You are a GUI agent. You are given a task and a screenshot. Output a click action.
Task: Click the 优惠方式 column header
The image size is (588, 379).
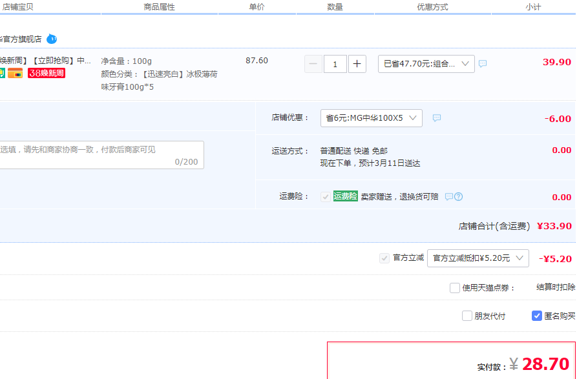(432, 7)
